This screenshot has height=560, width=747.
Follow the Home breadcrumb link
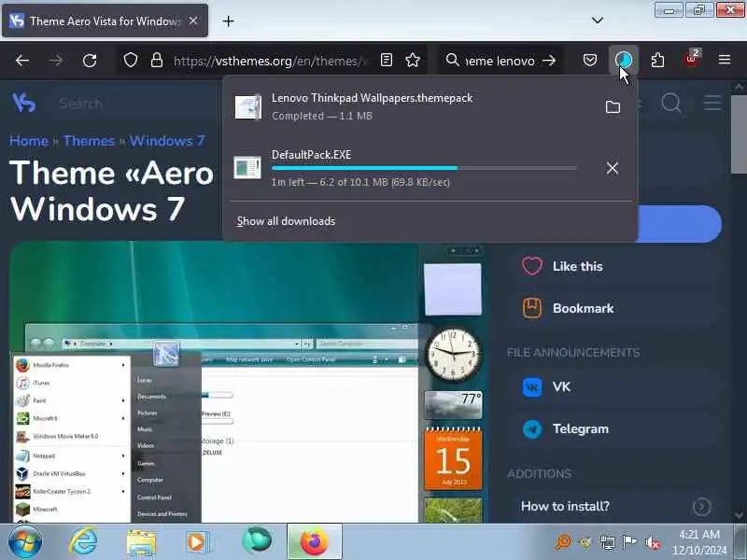pyautogui.click(x=29, y=141)
